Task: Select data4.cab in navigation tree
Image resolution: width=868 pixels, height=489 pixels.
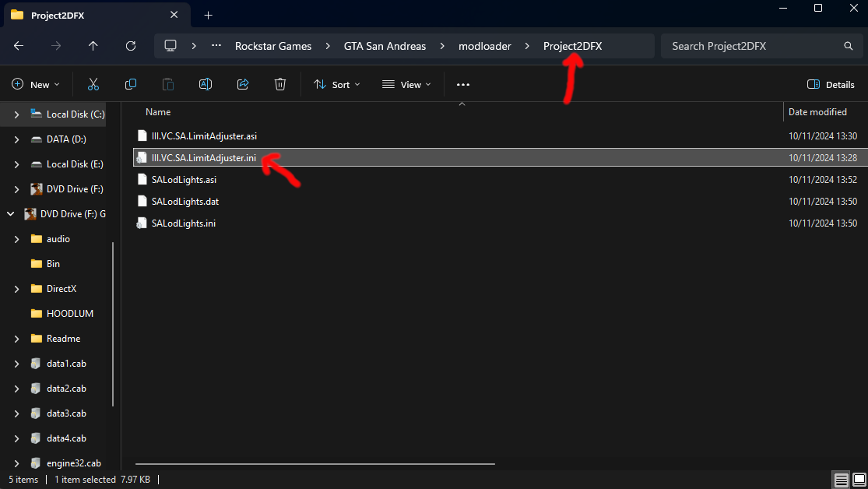Action: click(66, 438)
